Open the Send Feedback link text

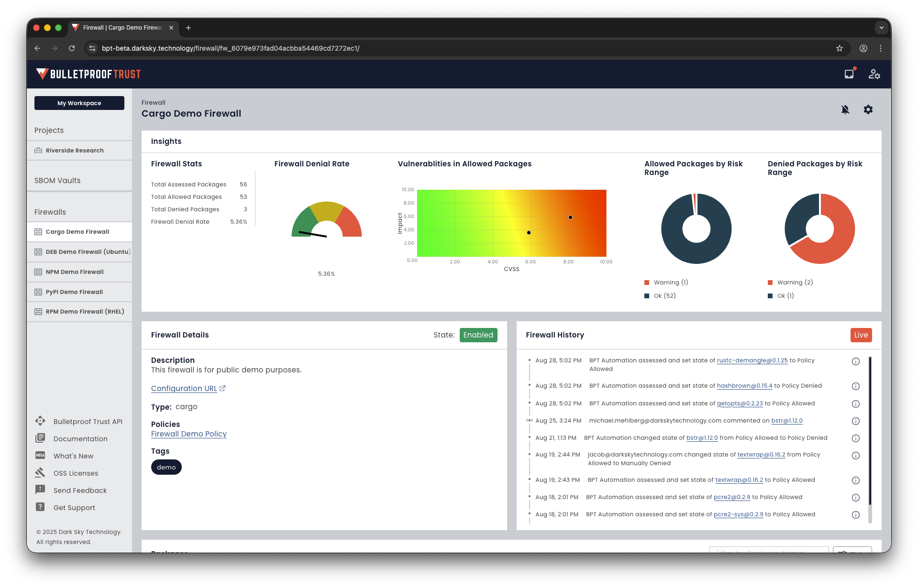pyautogui.click(x=80, y=490)
